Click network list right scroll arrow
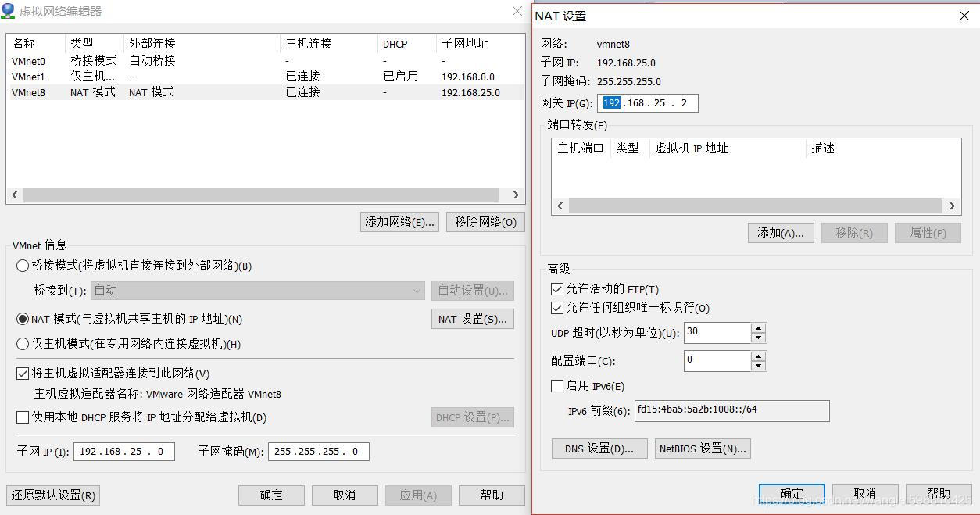Screen dimensions: 980x515 pos(516,195)
